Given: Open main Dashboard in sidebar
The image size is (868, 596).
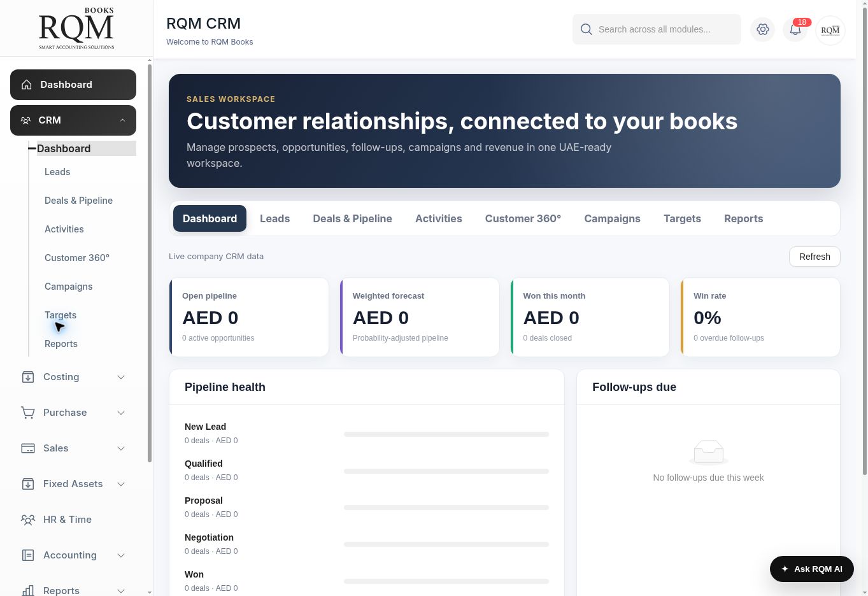Looking at the screenshot, I should pyautogui.click(x=73, y=85).
